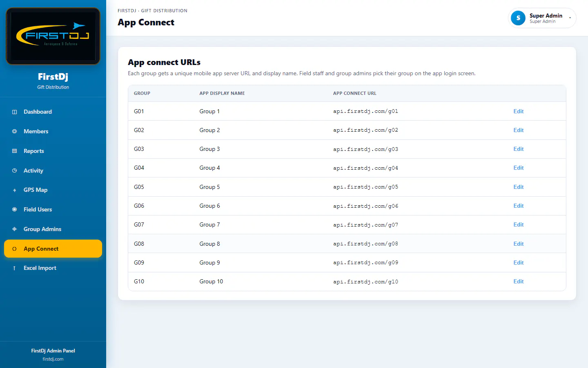Open Excel Import page

53,268
